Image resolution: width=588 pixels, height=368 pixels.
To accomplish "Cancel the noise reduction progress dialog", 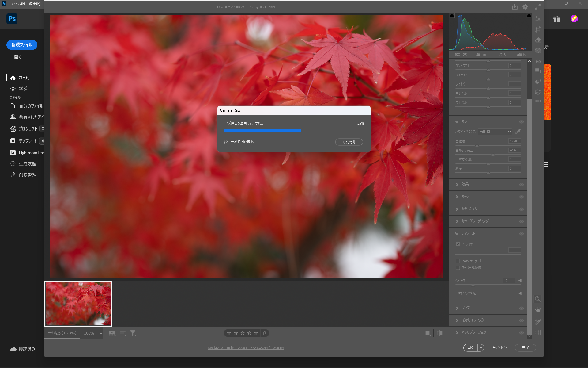I will pyautogui.click(x=349, y=142).
